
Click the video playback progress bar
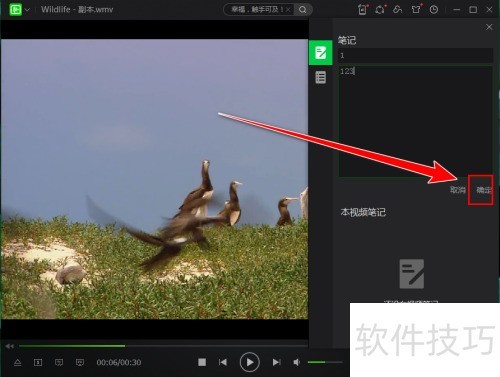pos(163,346)
